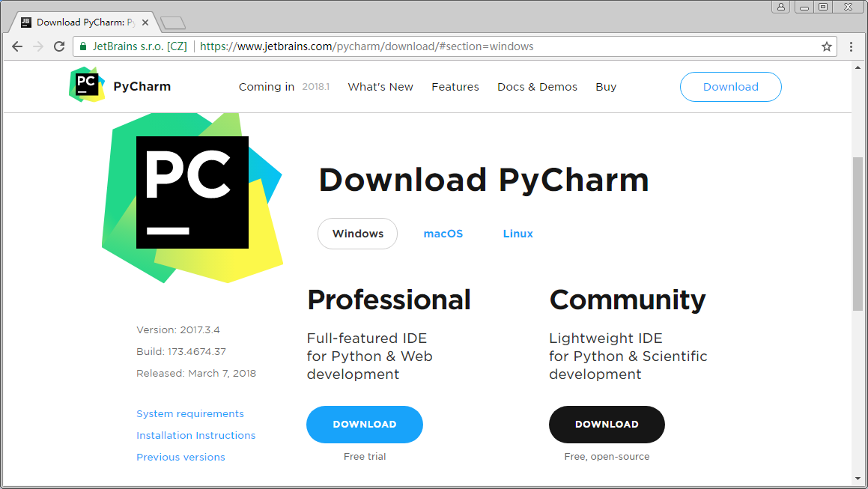Screen dimensions: 868x489
Task: Click the scrollbar up arrow
Action: coord(858,67)
